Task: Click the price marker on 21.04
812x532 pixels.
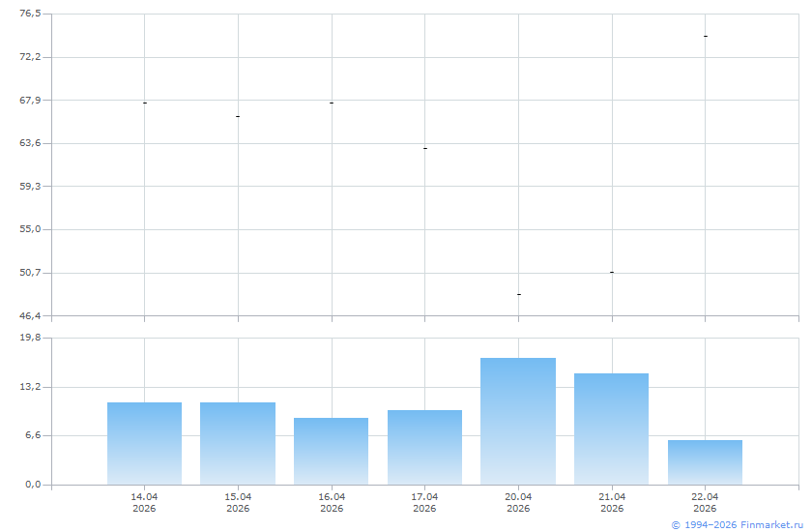Action: (611, 272)
